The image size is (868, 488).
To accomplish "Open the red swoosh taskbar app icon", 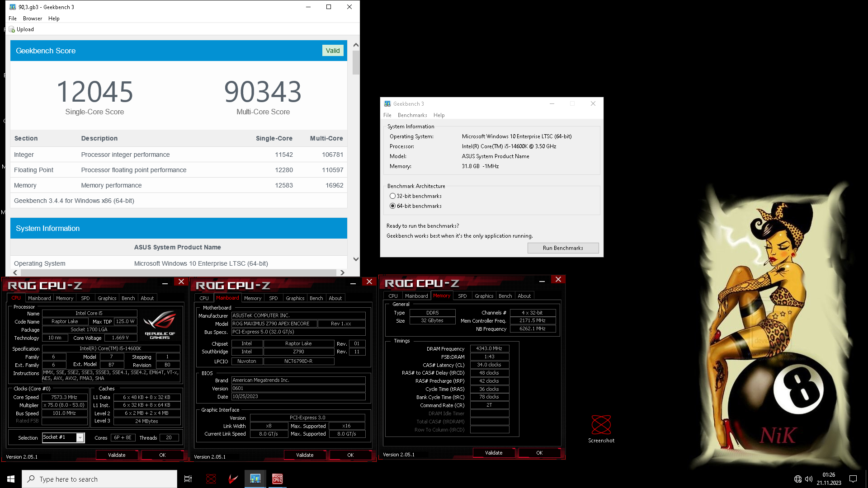I will click(x=233, y=479).
